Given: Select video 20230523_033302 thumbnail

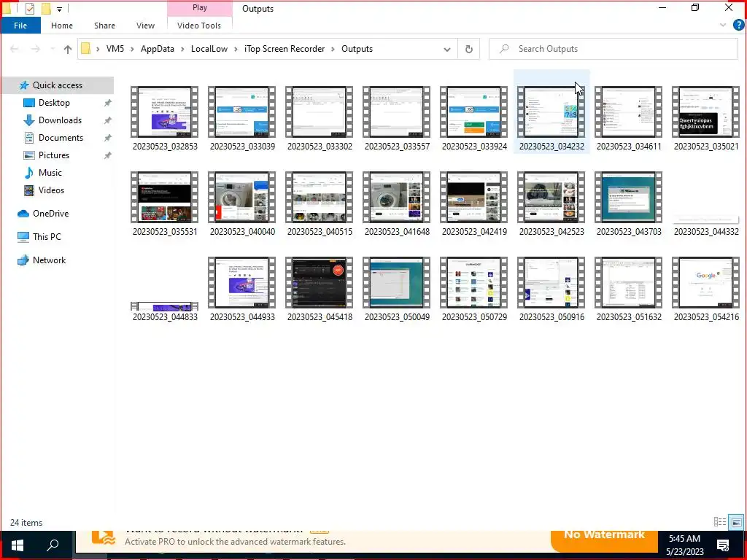Looking at the screenshot, I should point(320,119).
